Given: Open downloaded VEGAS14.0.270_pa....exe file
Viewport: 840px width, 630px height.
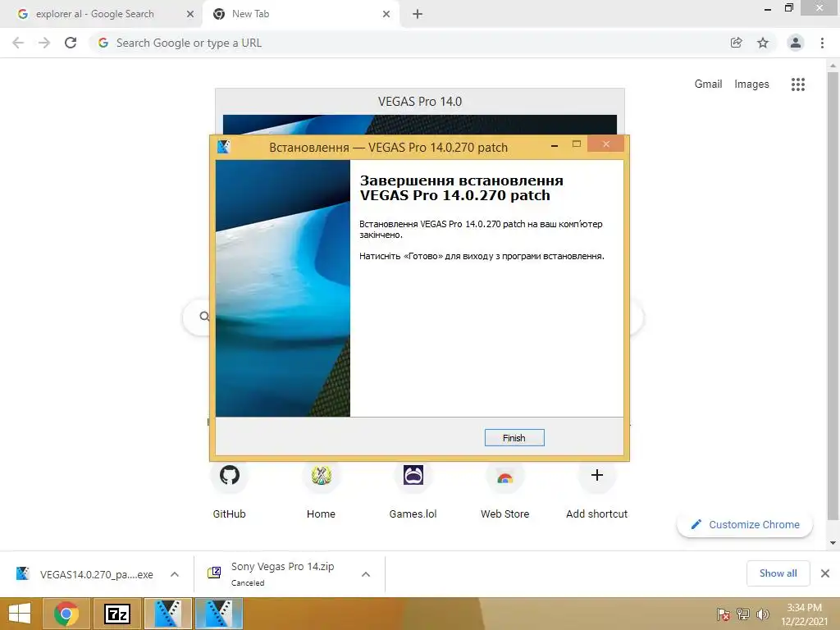Looking at the screenshot, I should click(85, 574).
